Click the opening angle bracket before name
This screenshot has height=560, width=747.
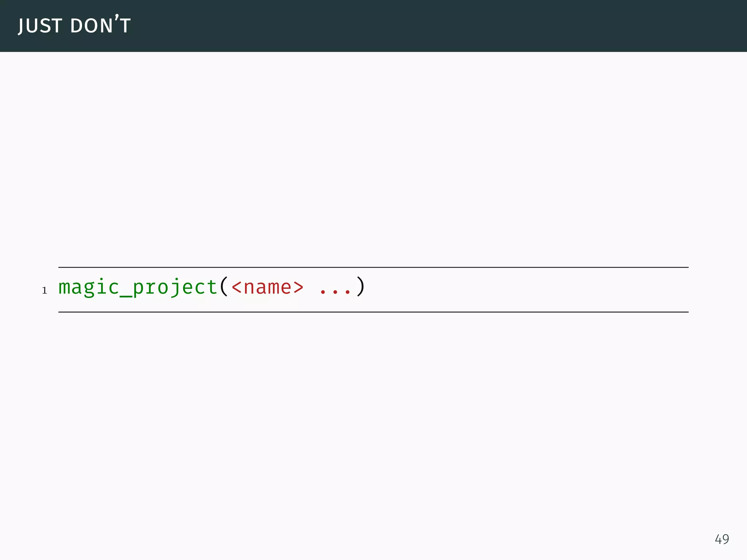tap(236, 288)
